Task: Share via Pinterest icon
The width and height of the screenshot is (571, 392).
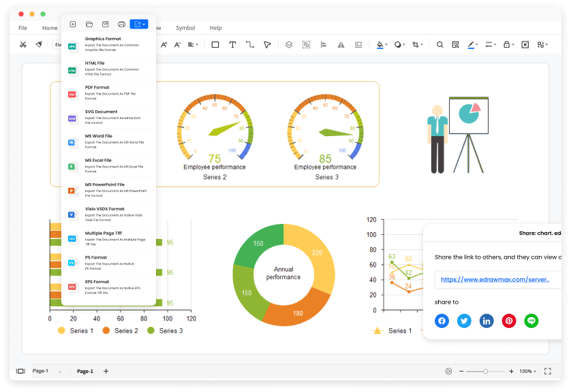Action: (509, 321)
